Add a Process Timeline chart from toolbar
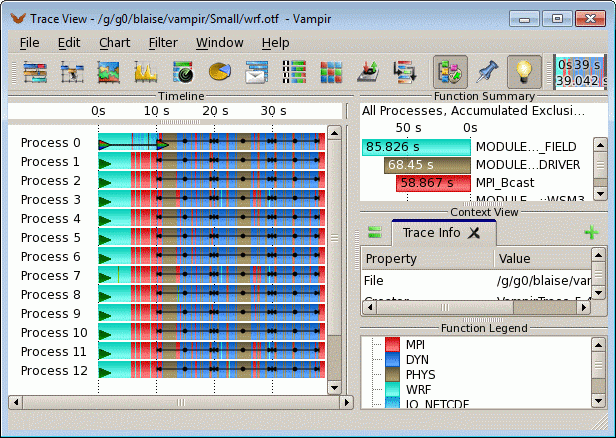 click(72, 72)
